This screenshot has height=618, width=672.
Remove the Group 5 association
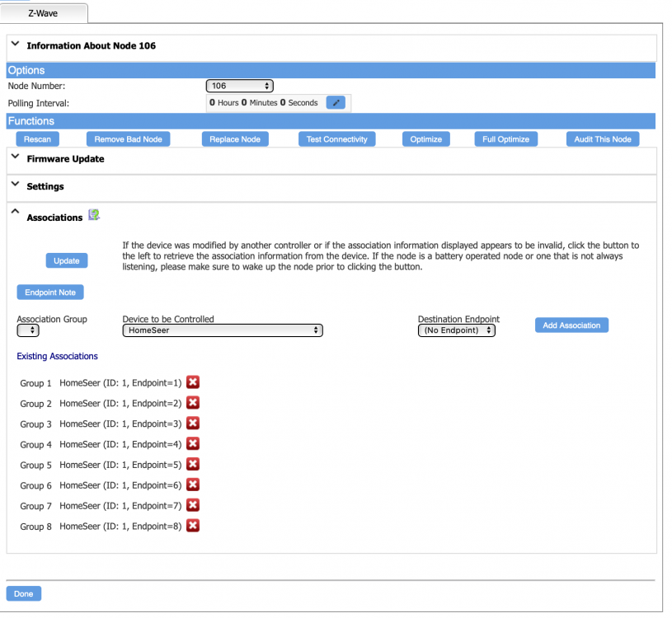(193, 465)
